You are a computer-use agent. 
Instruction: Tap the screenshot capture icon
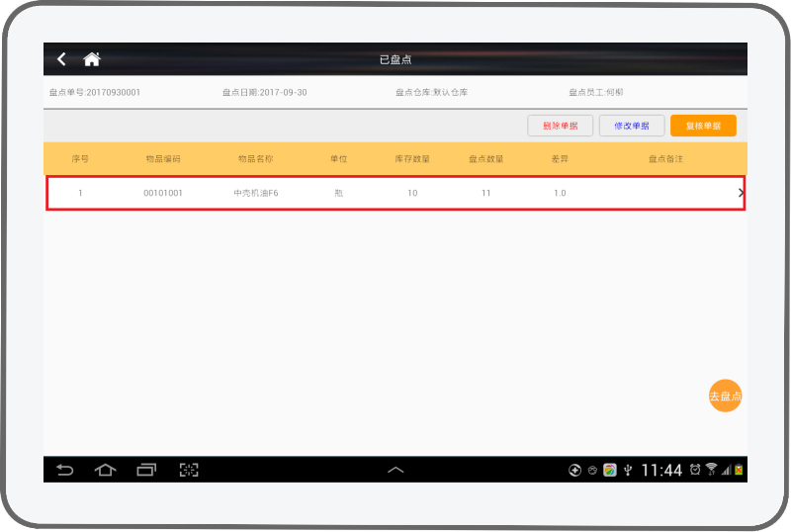189,470
